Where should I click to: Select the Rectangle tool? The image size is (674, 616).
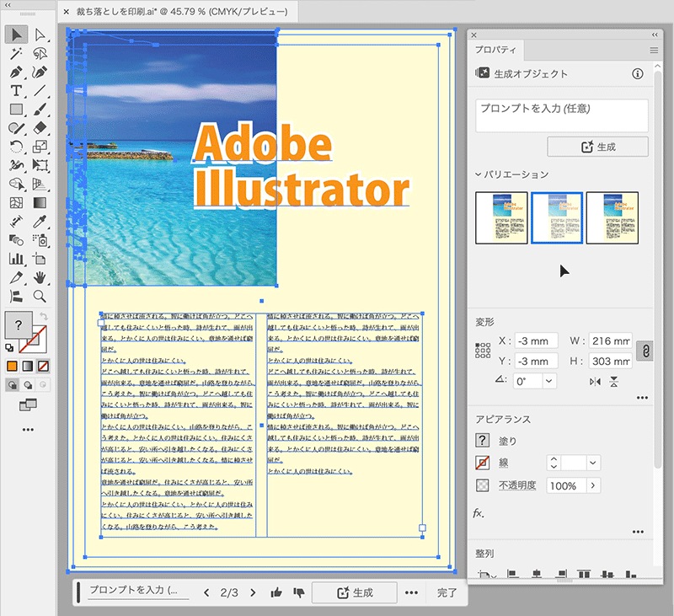[16, 110]
